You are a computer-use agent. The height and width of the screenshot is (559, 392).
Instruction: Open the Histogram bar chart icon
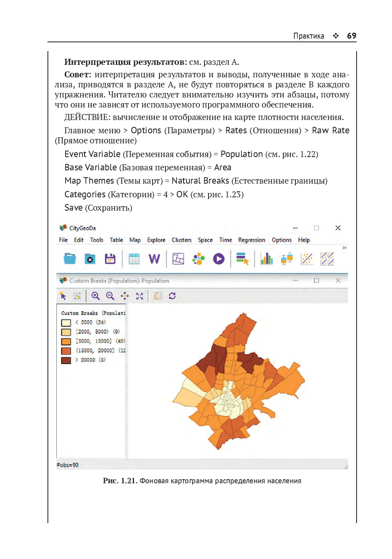[266, 259]
